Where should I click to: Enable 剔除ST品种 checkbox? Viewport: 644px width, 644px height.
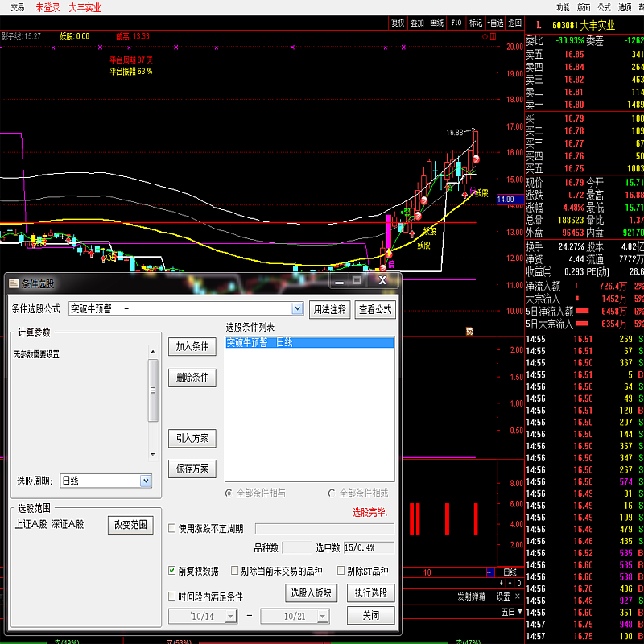341,571
